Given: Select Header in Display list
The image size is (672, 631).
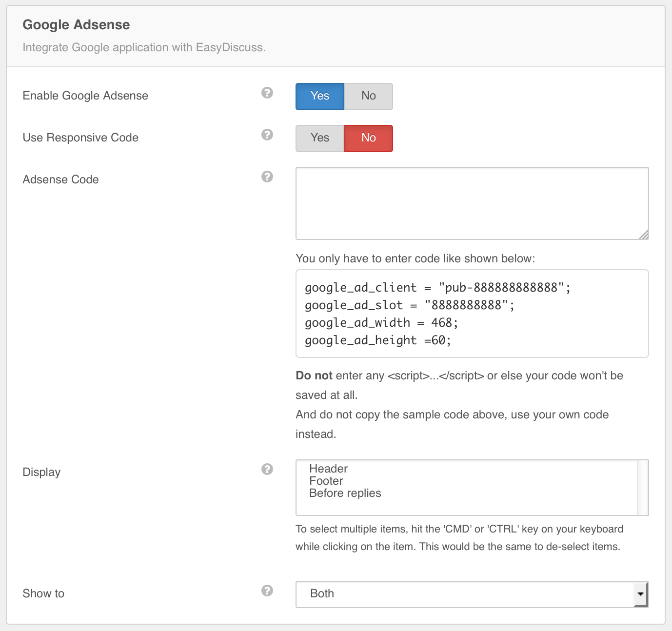Looking at the screenshot, I should click(328, 469).
